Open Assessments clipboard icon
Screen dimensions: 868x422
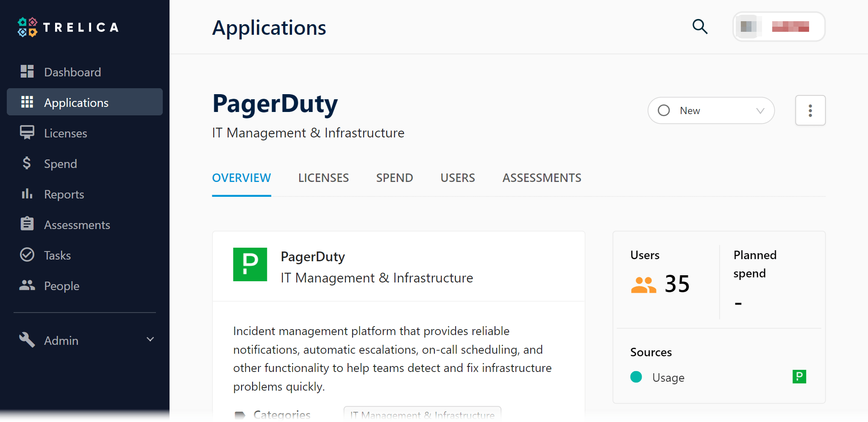click(27, 224)
